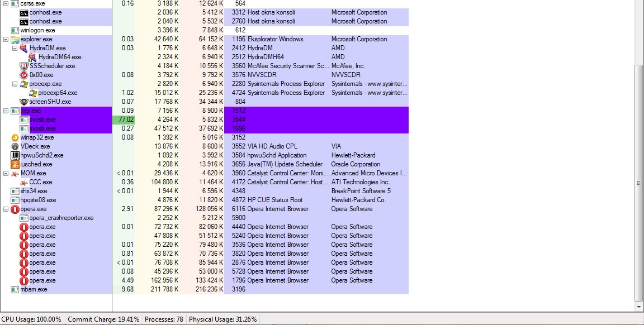Click the 'Eksplorator Windows' description
Viewport: 644px width, 325px height.
coord(275,40)
